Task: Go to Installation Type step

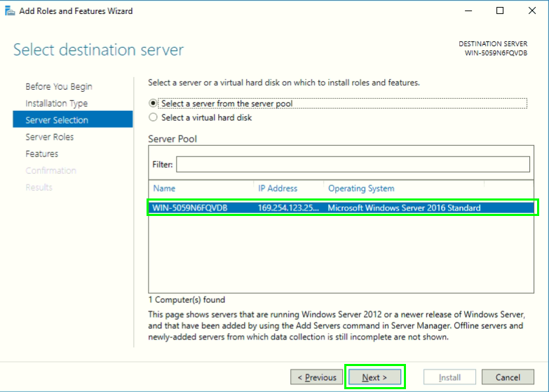Action: click(x=56, y=103)
